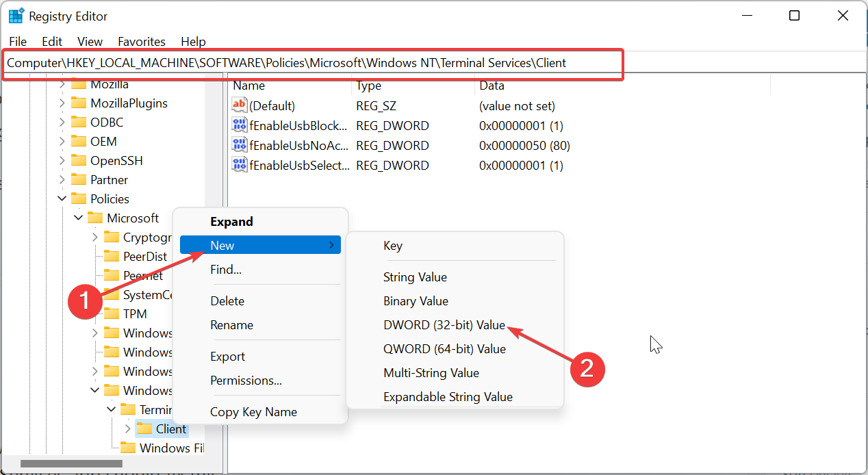Viewport: 868px width, 475px height.
Task: Open the File menu
Action: (18, 42)
